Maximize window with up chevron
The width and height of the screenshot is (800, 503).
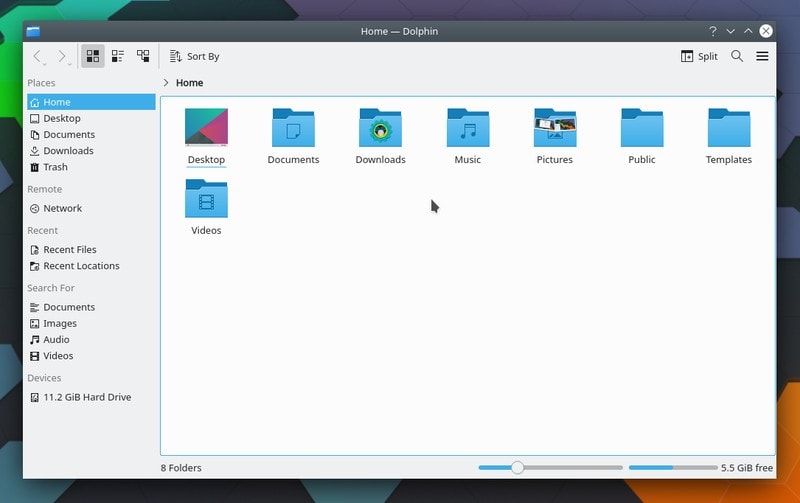(748, 31)
